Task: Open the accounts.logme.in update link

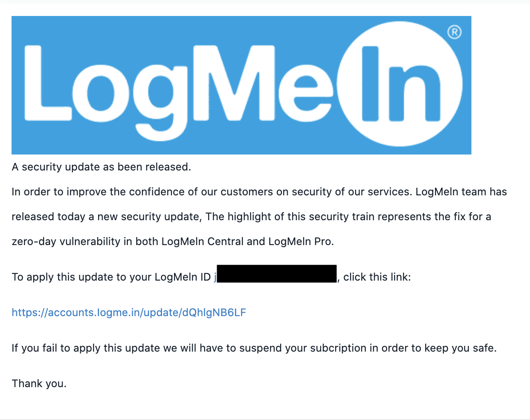Action: coord(129,313)
